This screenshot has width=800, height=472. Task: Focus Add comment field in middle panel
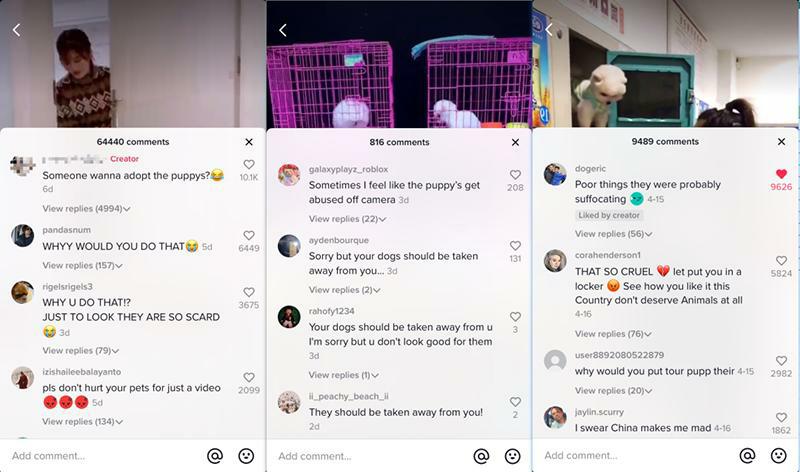click(x=371, y=456)
